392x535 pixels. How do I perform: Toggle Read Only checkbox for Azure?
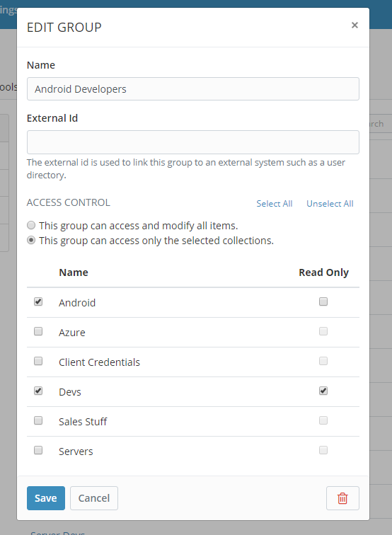[x=323, y=331]
